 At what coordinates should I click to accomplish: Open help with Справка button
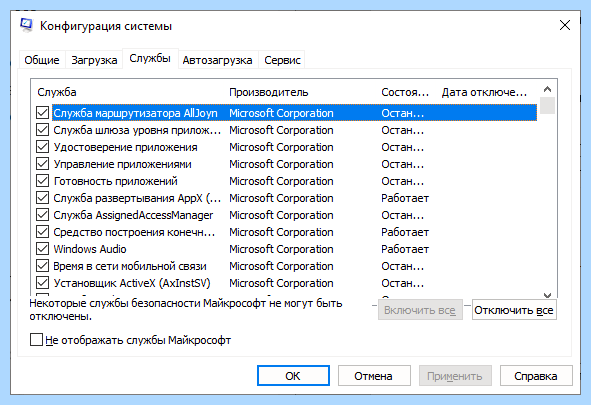tap(536, 376)
